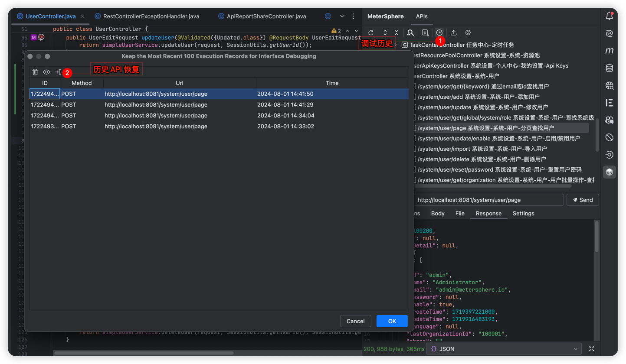Jump to next highlighted problem arrow

click(357, 31)
